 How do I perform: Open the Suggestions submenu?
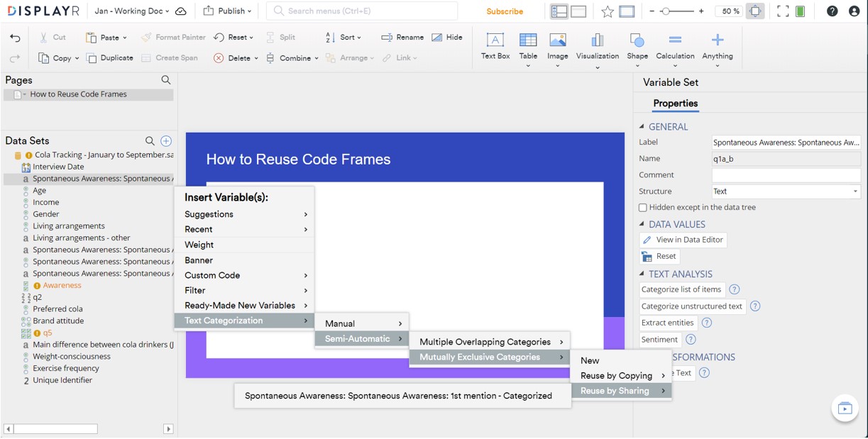[x=244, y=214]
